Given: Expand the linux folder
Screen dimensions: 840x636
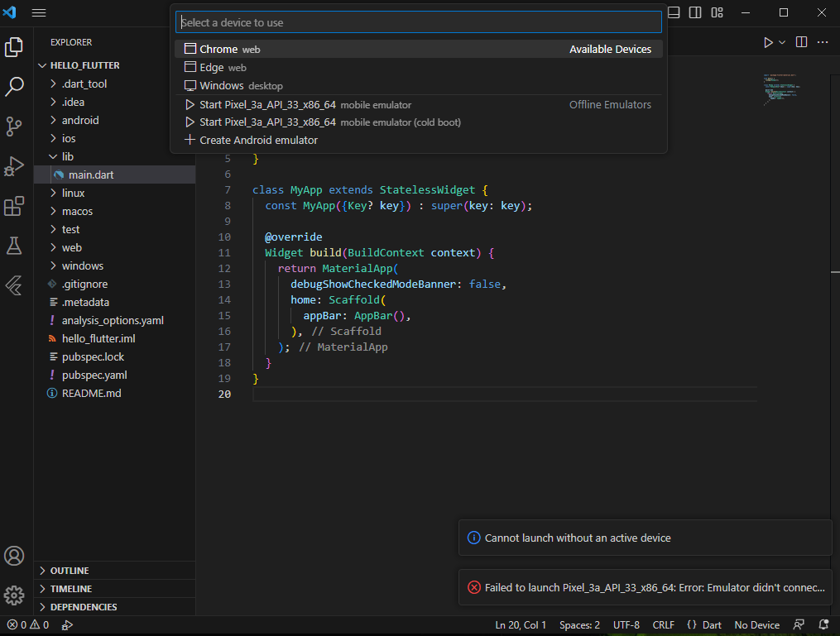Looking at the screenshot, I should coord(115,193).
